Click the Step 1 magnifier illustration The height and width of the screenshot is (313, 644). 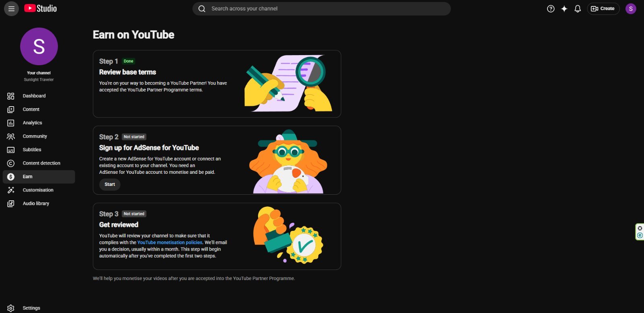pos(288,83)
